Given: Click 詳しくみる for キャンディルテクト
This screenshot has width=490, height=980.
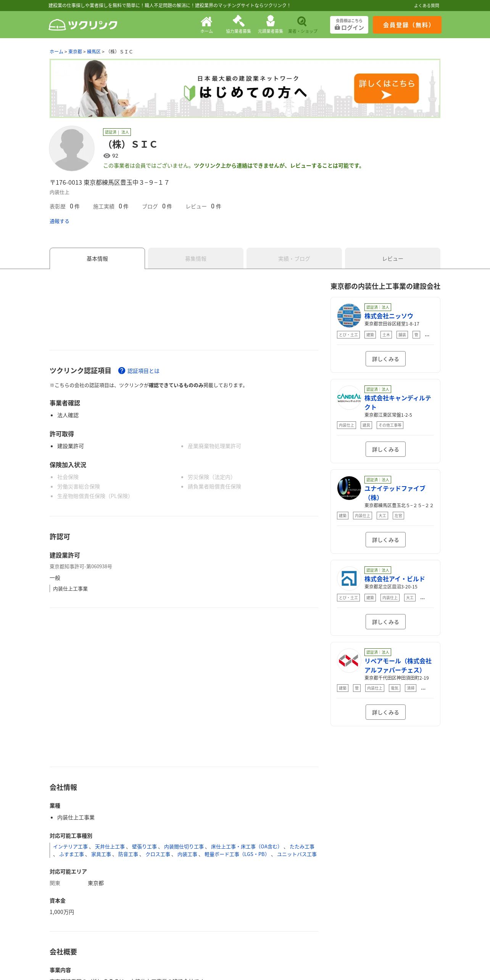Looking at the screenshot, I should (x=385, y=449).
